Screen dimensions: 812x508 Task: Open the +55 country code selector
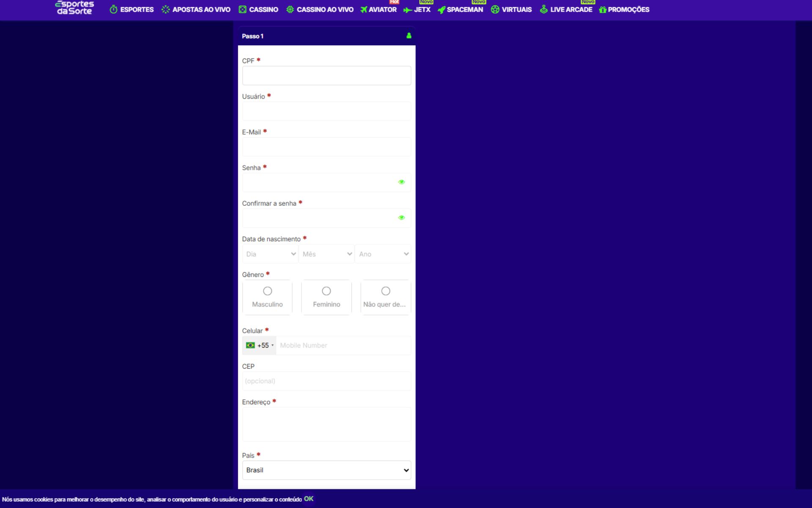tap(260, 345)
